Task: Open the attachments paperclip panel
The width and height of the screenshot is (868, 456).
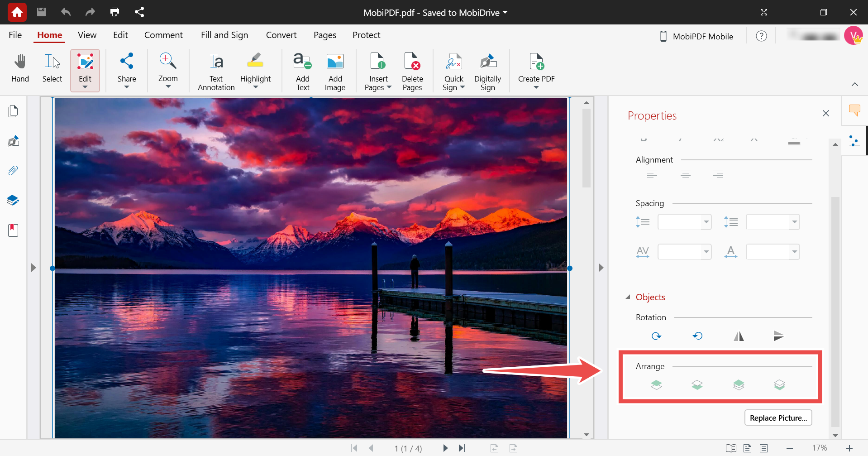Action: pyautogui.click(x=13, y=171)
